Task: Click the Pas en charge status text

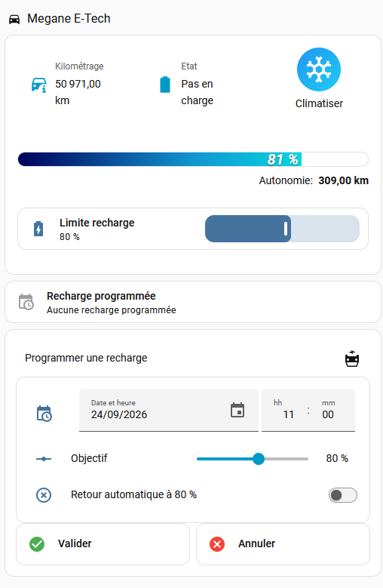Action: (198, 92)
